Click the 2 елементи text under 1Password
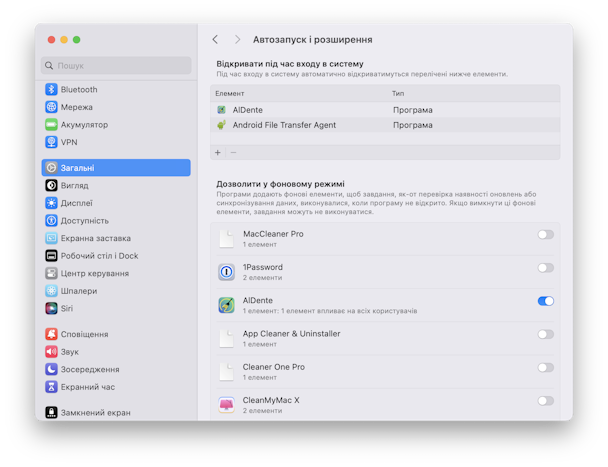This screenshot has height=467, width=608. pyautogui.click(x=263, y=278)
